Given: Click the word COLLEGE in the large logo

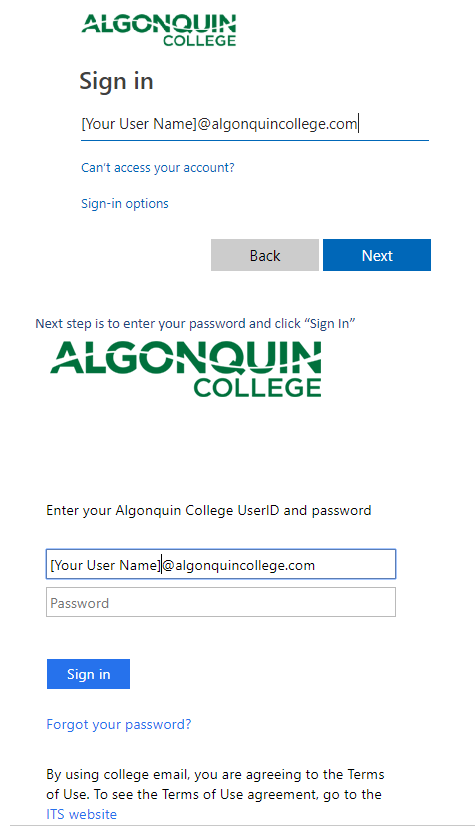Looking at the screenshot, I should [257, 388].
